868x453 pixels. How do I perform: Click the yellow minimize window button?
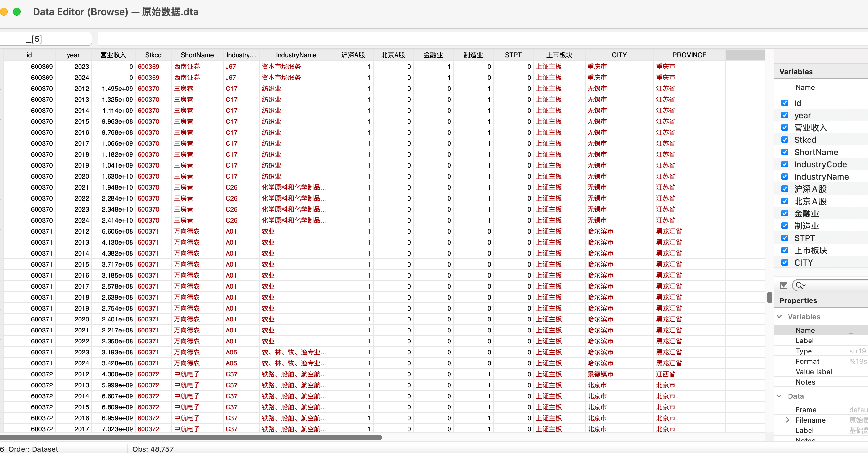[x=4, y=12]
